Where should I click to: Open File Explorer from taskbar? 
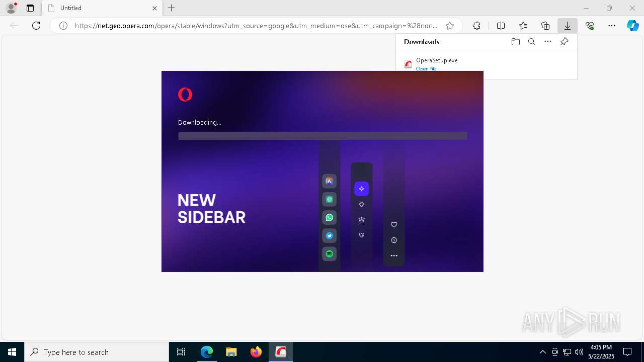[231, 352]
